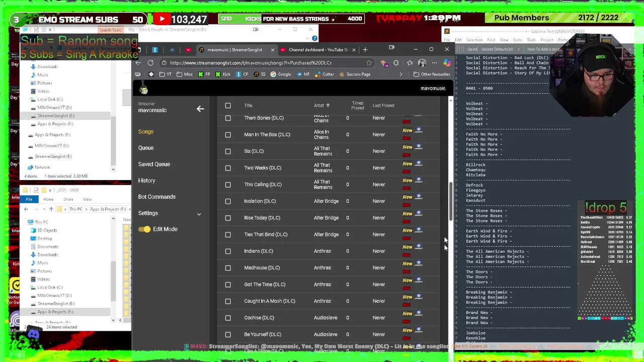The image size is (644, 362).
Task: Open Saved Queue in the sidebar
Action: tap(154, 164)
